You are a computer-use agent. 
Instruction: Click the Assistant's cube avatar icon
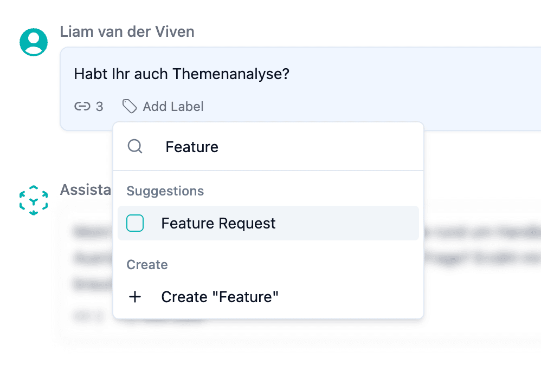click(34, 200)
